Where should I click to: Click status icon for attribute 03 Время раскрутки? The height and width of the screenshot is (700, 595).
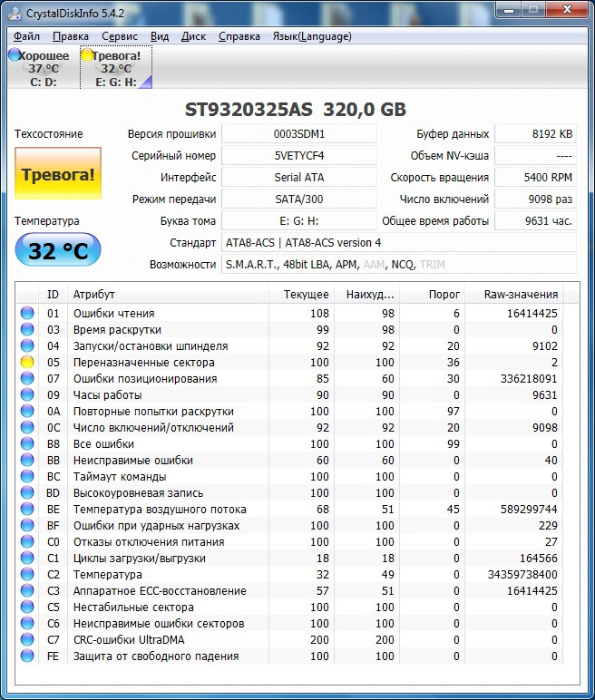click(x=27, y=329)
